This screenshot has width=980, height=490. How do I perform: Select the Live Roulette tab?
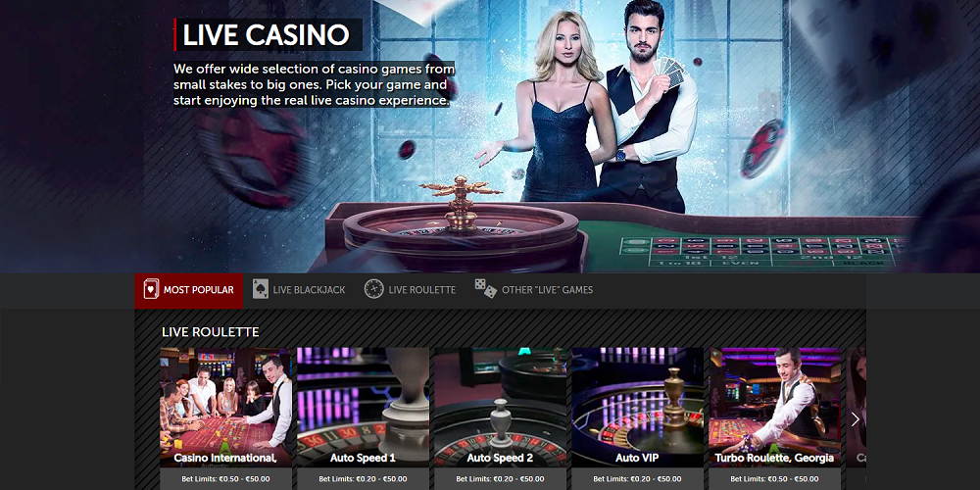click(x=410, y=291)
